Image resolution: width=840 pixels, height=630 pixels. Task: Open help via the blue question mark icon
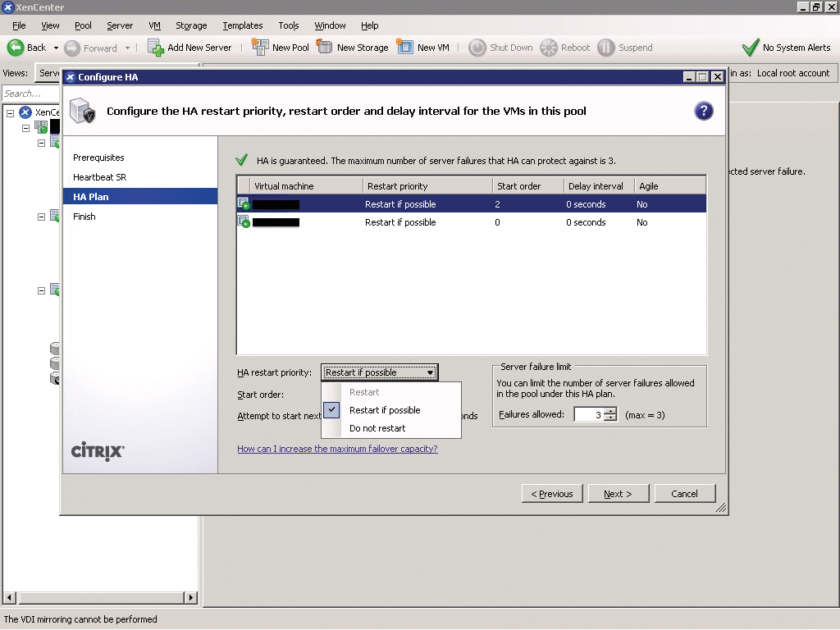(704, 111)
